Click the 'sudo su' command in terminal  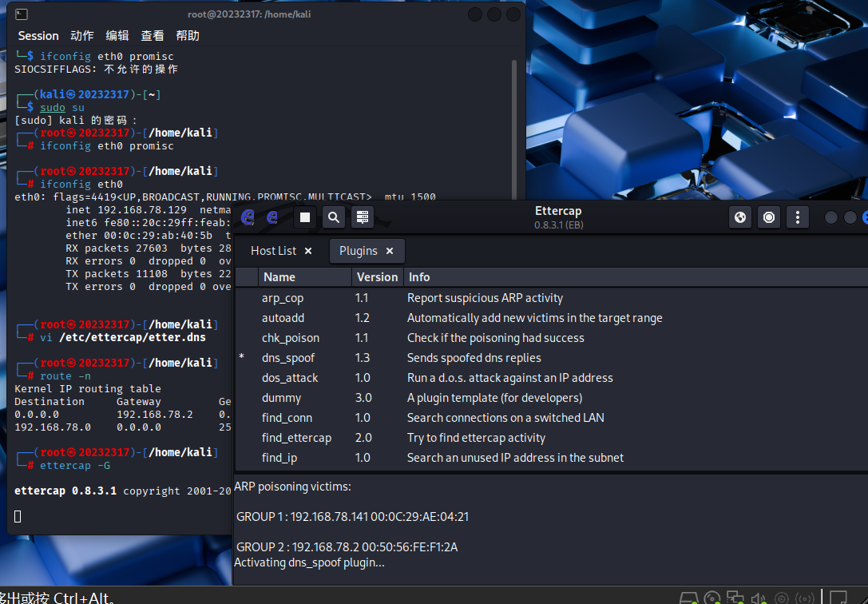[62, 107]
